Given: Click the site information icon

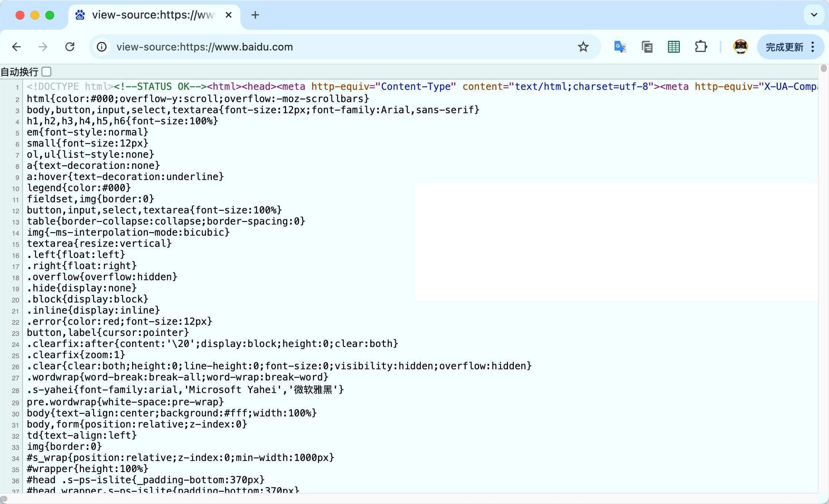Looking at the screenshot, I should (x=102, y=47).
